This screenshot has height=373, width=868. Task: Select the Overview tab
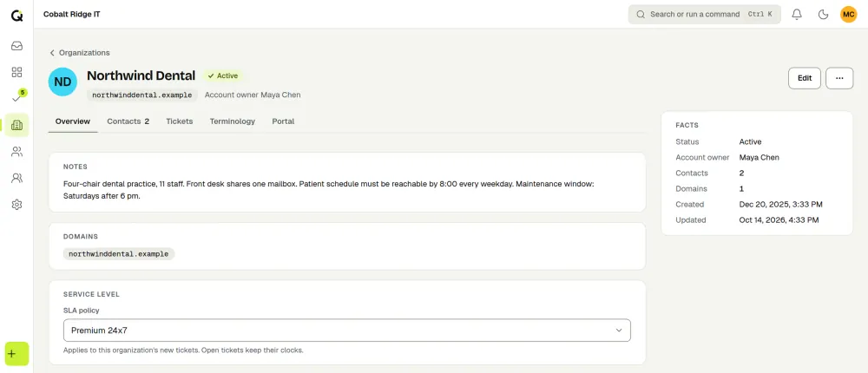pyautogui.click(x=73, y=121)
